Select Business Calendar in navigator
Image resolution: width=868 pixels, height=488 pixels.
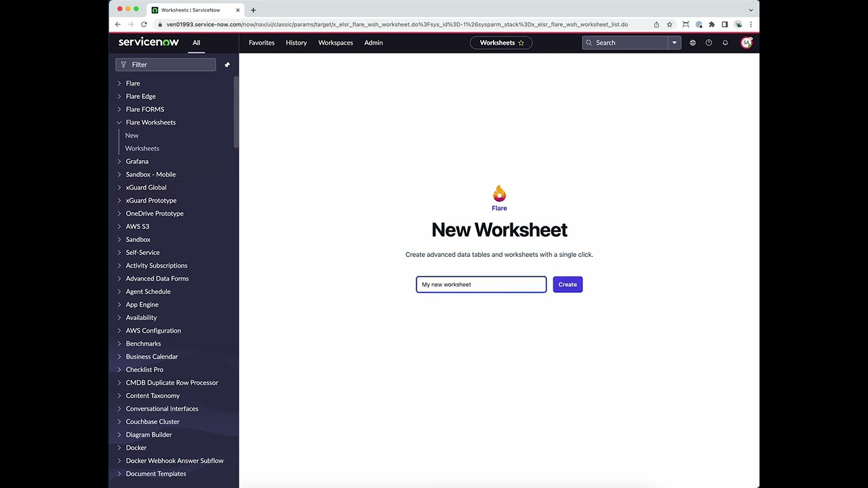[x=152, y=357]
